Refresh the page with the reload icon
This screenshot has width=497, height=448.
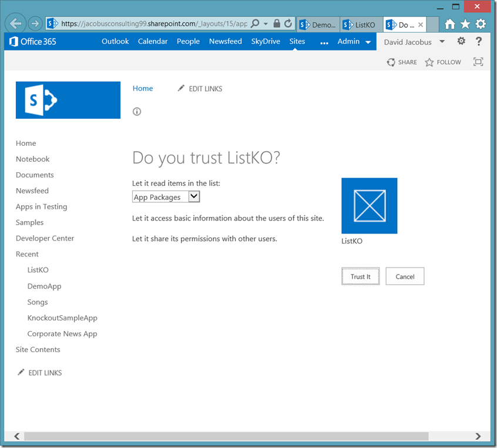point(288,24)
